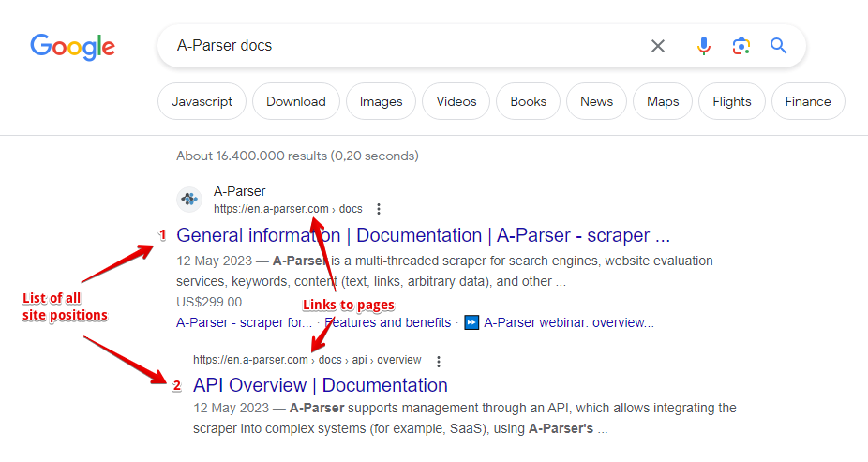The image size is (868, 462).
Task: Switch to the Images tab
Action: tap(381, 102)
